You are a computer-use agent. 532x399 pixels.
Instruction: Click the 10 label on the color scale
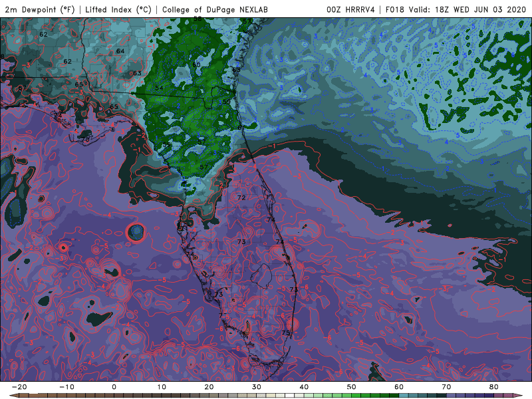[x=162, y=387]
